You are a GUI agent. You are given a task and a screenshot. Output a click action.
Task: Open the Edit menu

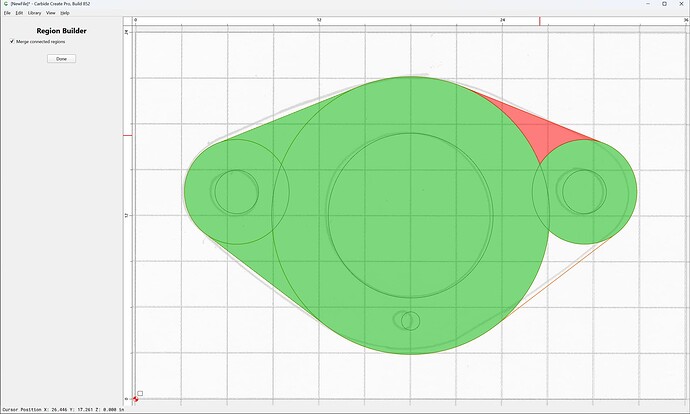[19, 13]
